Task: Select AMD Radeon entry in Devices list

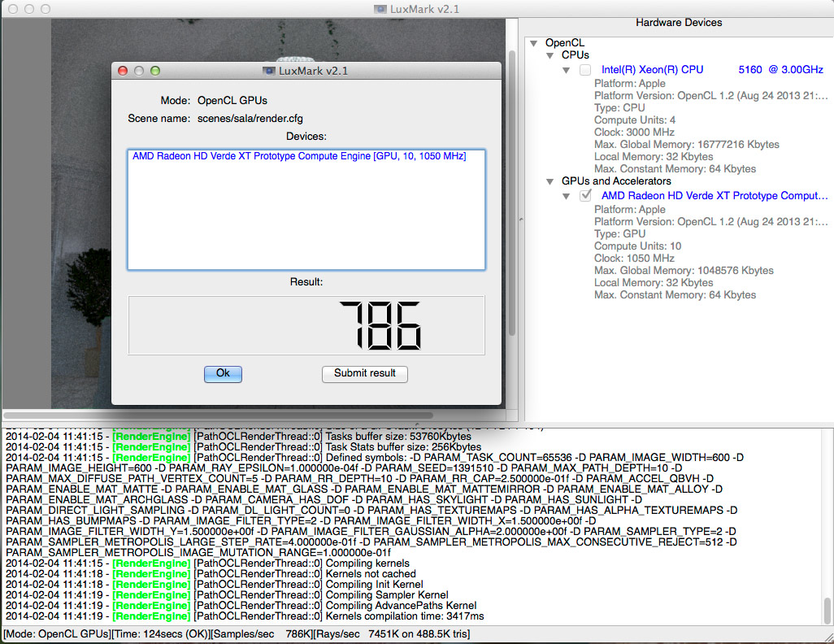Action: [x=299, y=156]
